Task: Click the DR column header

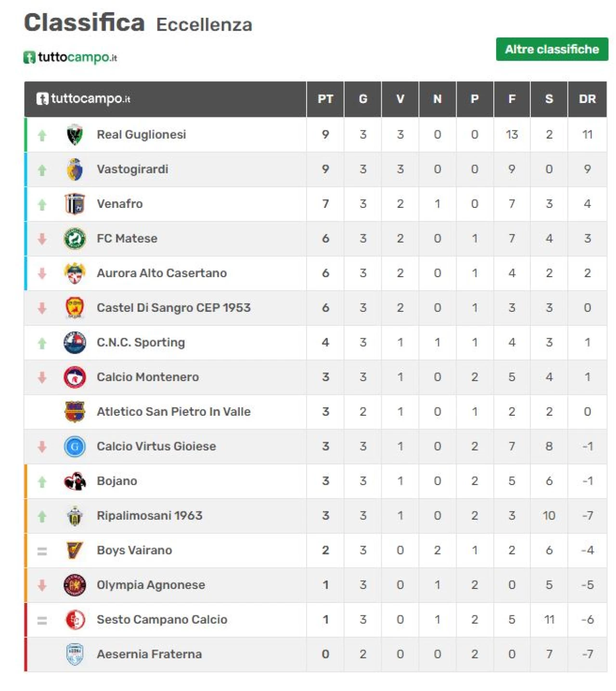Action: pyautogui.click(x=587, y=99)
